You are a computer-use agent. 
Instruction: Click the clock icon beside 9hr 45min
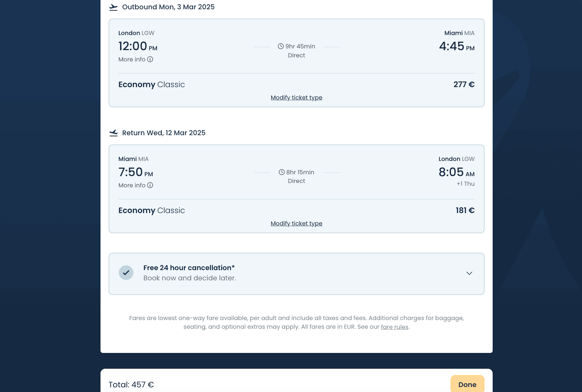(281, 46)
